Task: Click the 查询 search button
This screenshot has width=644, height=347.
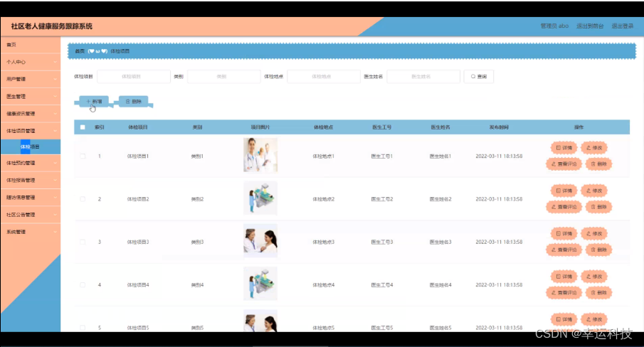Action: 478,76
